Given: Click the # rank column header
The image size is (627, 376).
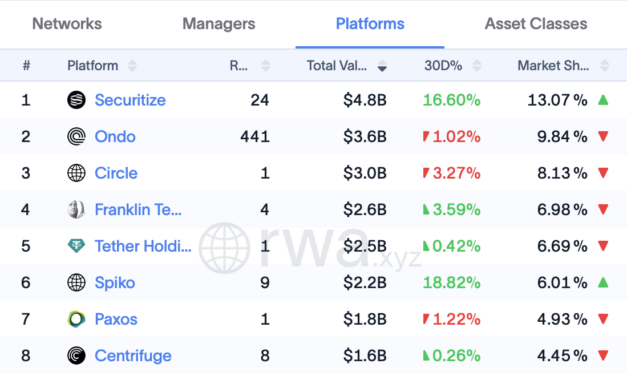Looking at the screenshot, I should 26,66.
